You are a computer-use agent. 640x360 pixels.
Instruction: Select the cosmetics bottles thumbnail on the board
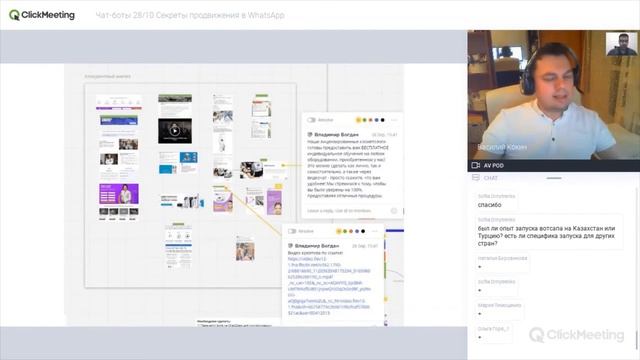182,201
